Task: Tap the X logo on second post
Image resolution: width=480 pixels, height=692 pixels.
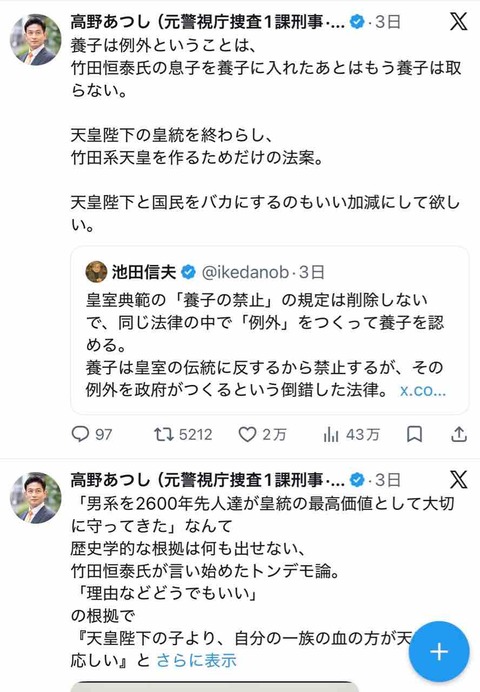Action: click(458, 479)
